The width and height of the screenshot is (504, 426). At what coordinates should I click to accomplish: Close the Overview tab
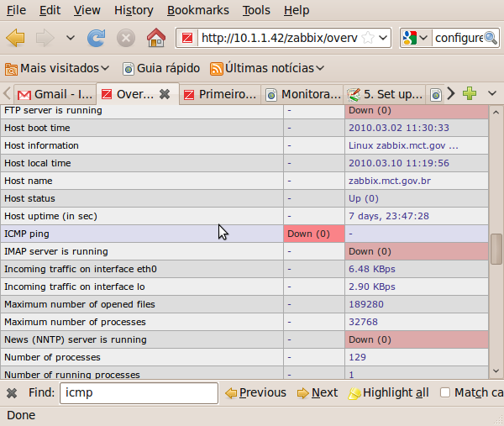pos(165,94)
